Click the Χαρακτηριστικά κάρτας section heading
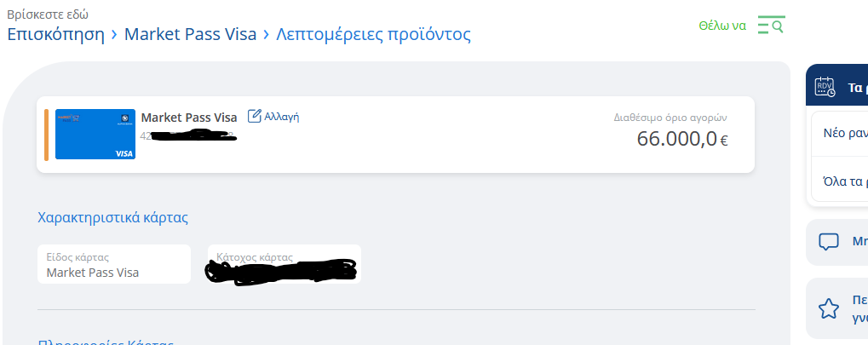 click(113, 217)
